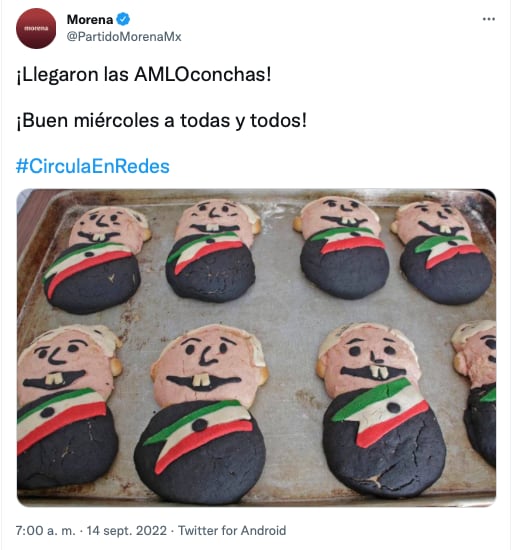Screen dimensions: 512x550
Task: Open the #CirculaEnRedes hashtag
Action: 93,166
